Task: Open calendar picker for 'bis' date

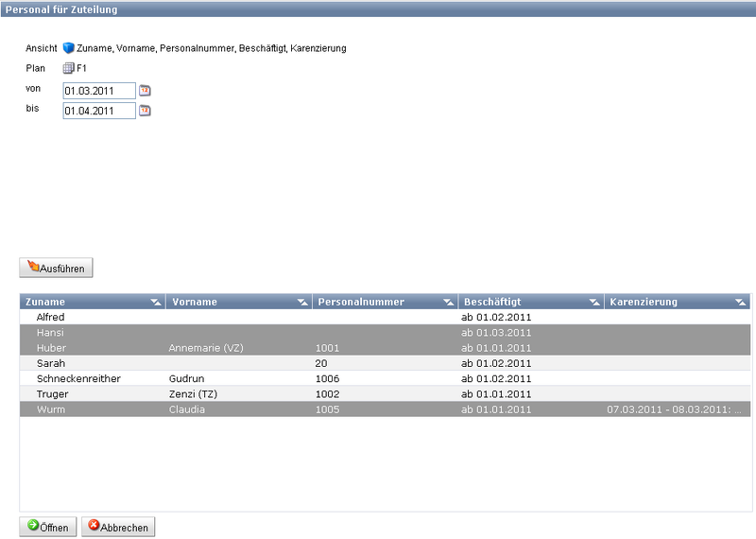Action: (x=146, y=111)
